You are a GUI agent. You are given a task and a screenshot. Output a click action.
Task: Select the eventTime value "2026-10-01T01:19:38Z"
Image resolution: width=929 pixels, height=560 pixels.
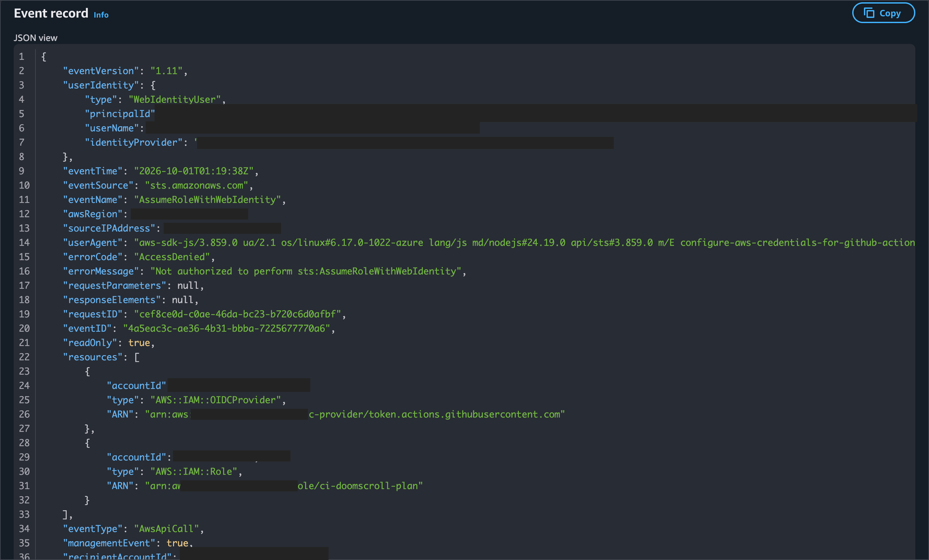[194, 171]
